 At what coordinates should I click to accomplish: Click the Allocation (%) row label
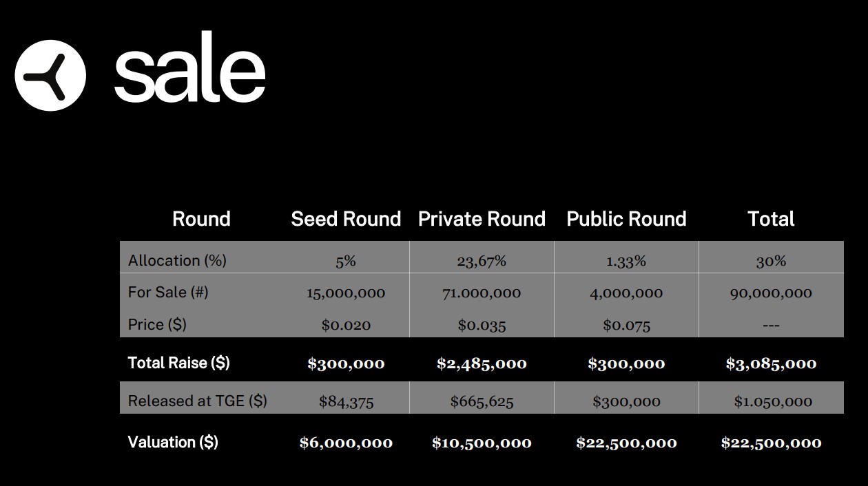tap(177, 260)
